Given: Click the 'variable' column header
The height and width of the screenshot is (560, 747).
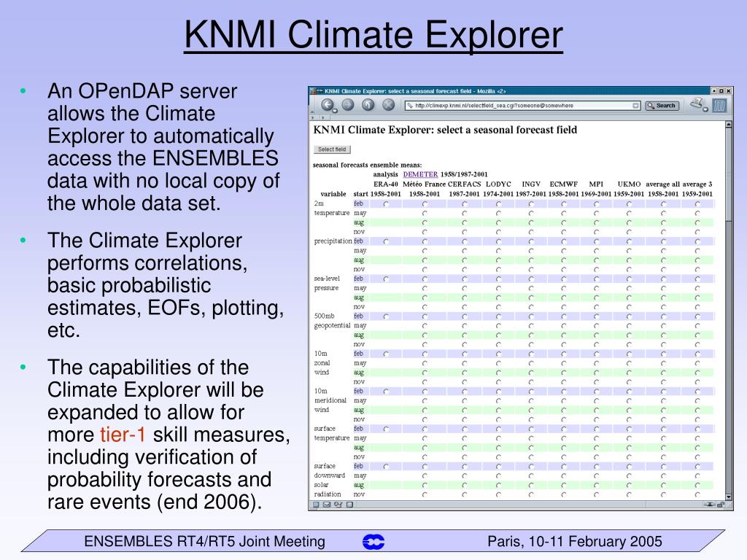Looking at the screenshot, I should pyautogui.click(x=333, y=194).
